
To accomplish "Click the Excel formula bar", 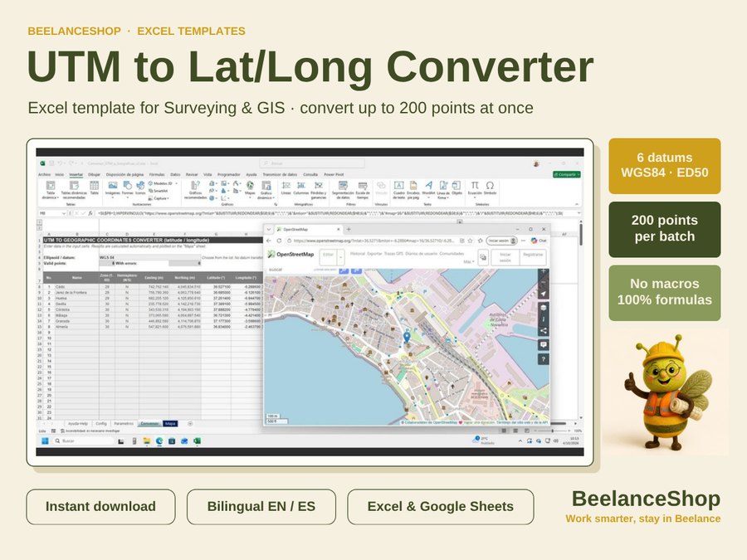I will [x=337, y=213].
